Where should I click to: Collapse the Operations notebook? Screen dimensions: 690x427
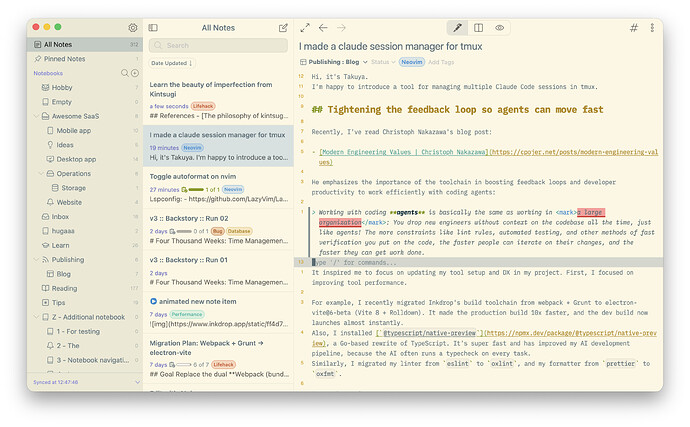click(41, 173)
